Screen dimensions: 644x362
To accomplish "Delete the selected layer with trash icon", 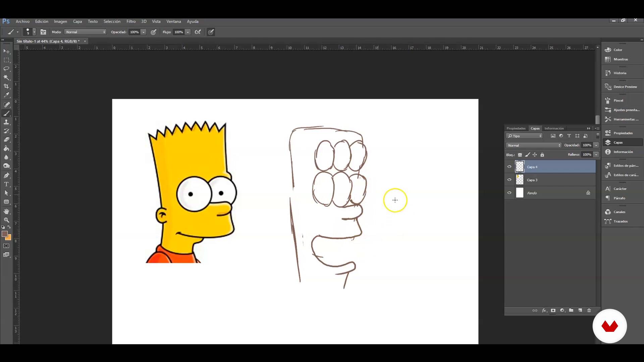I will [589, 310].
